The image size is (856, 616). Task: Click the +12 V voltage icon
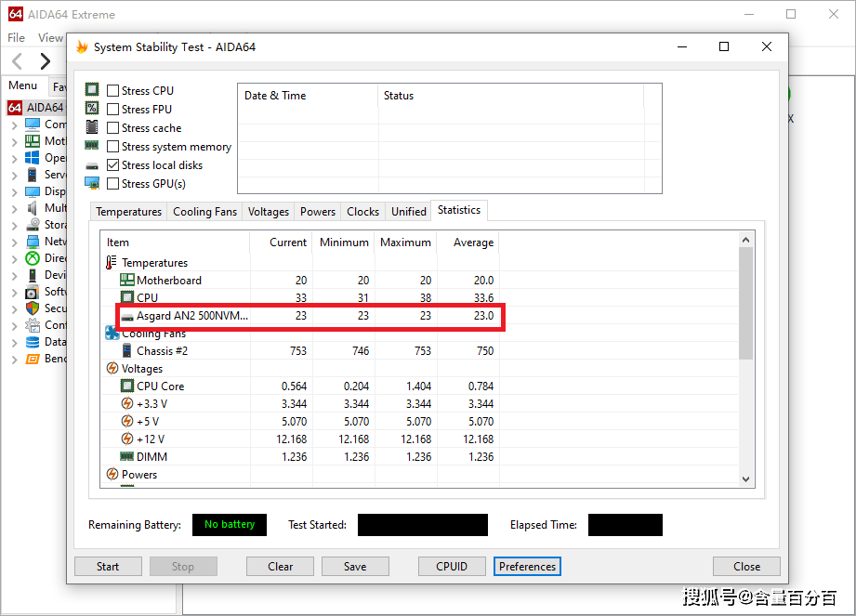(x=127, y=439)
